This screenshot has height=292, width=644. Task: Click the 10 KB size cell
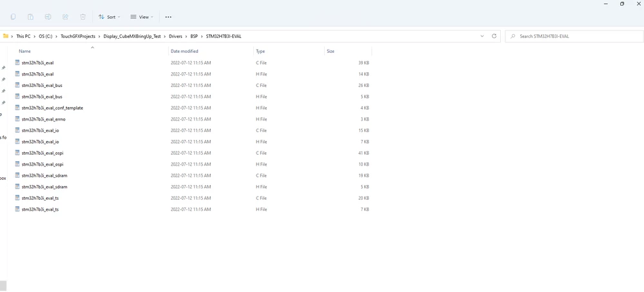click(364, 164)
